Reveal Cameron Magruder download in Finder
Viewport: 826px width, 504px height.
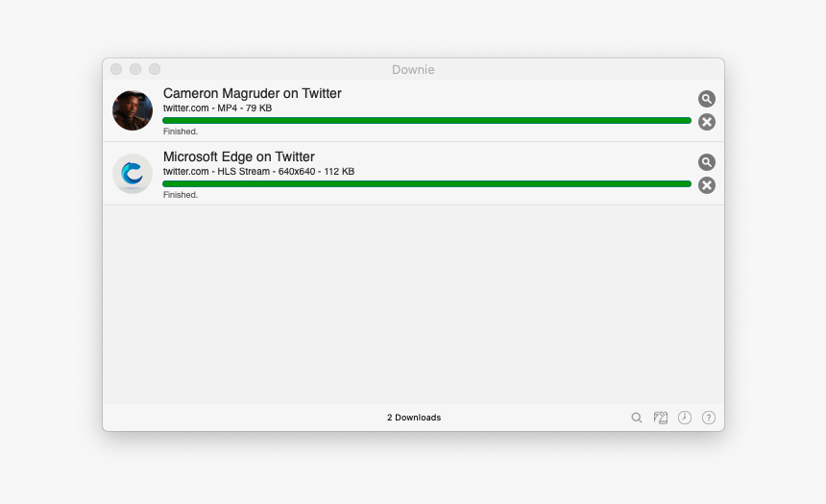point(706,99)
